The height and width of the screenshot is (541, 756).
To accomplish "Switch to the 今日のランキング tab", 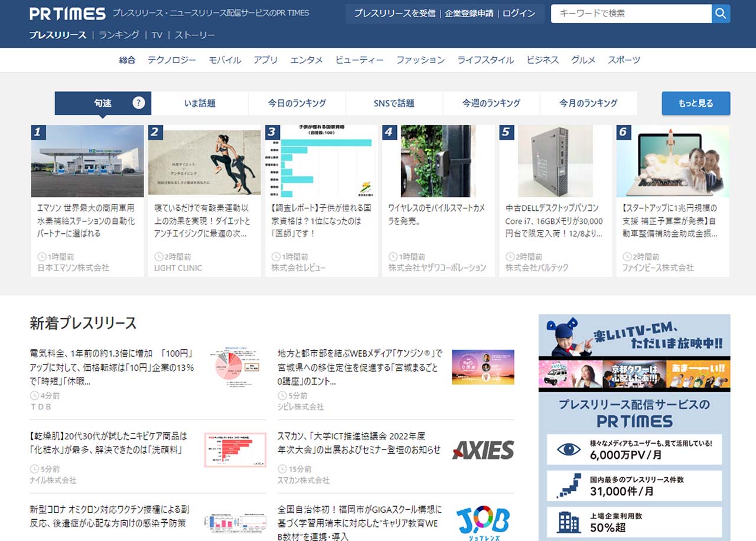I will pyautogui.click(x=297, y=103).
